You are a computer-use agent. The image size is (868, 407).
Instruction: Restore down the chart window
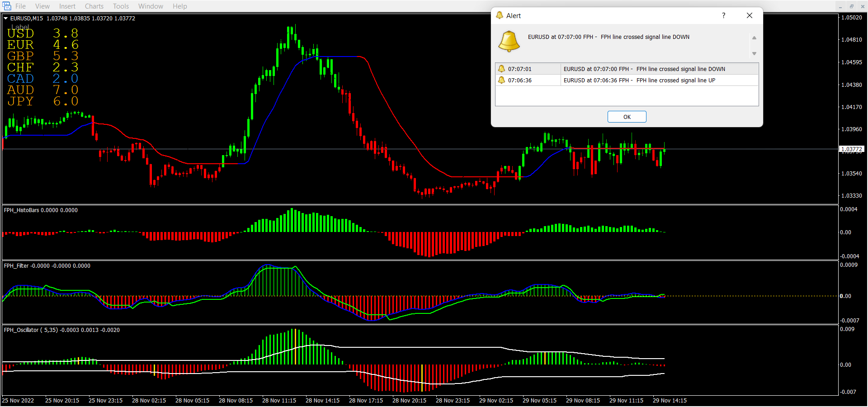coord(851,6)
